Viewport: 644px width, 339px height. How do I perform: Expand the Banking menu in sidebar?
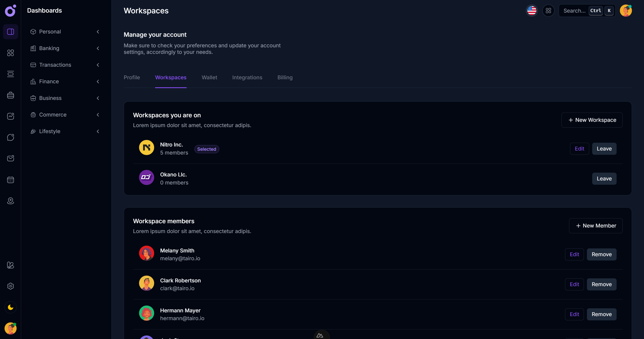tap(98, 48)
